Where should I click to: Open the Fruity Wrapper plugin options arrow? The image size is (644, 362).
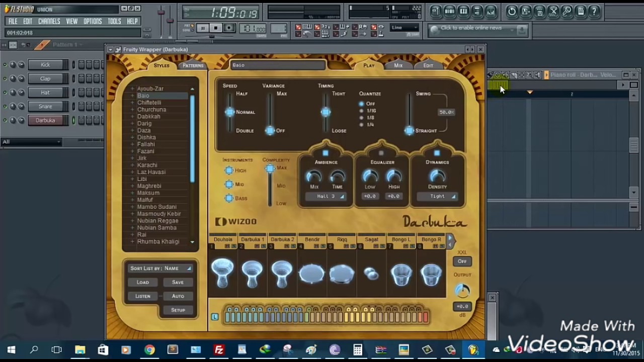[111, 49]
